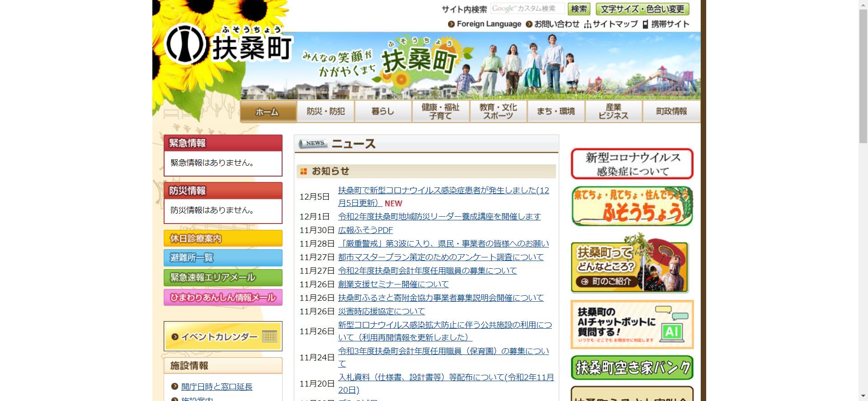Click the 緊急情報 red heading
This screenshot has height=401, width=868.
(223, 143)
